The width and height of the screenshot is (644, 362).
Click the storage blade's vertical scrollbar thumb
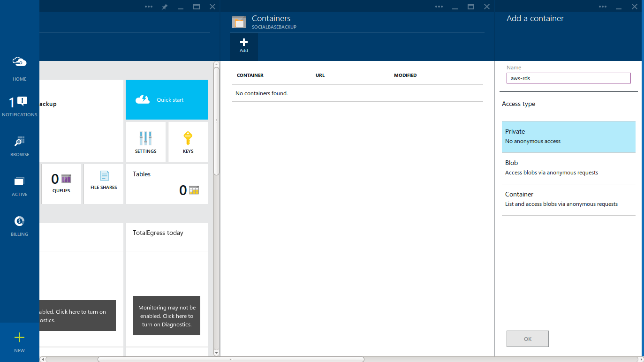216,121
